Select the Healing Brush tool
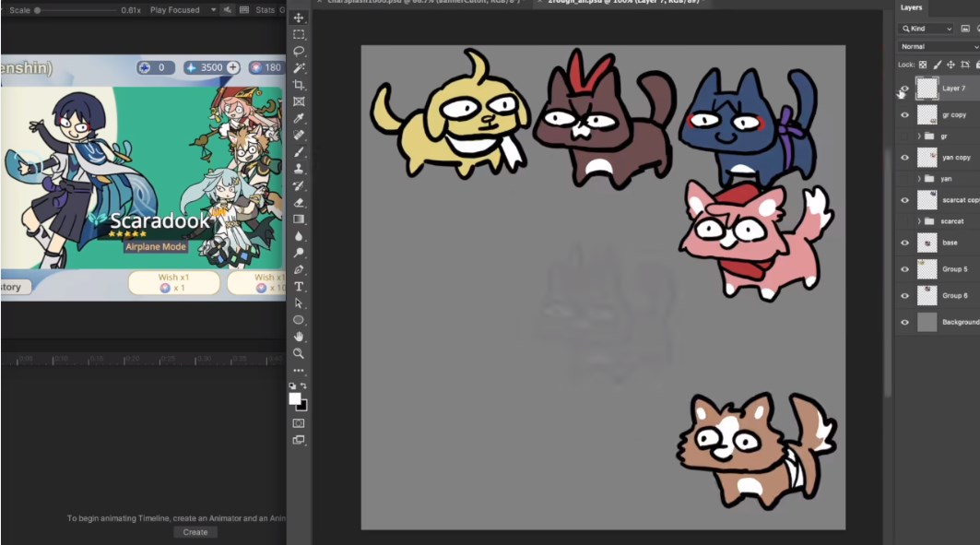The height and width of the screenshot is (545, 980). (299, 135)
